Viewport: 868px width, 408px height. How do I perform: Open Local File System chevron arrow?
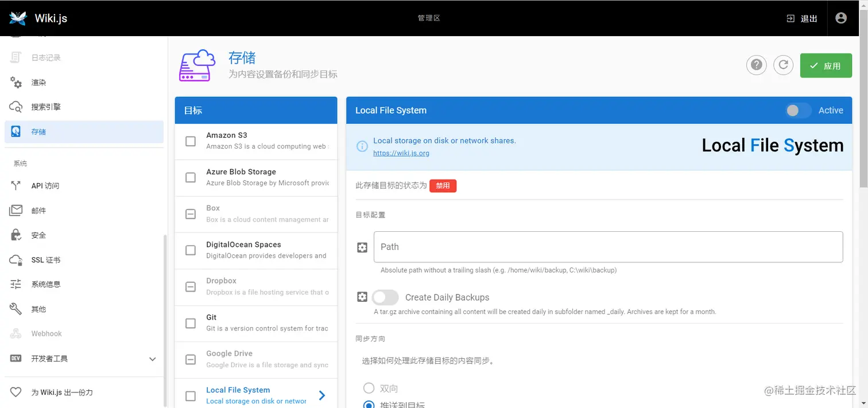[x=322, y=395]
